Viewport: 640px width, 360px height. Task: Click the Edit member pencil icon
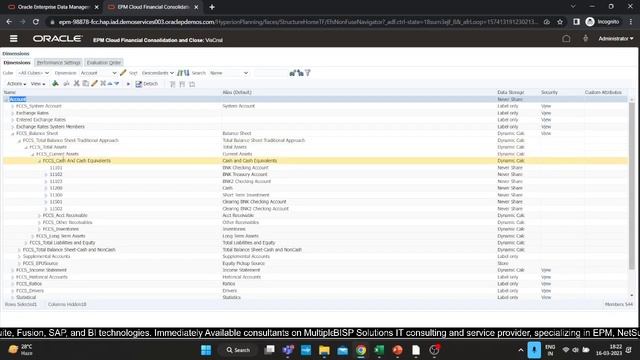94,84
